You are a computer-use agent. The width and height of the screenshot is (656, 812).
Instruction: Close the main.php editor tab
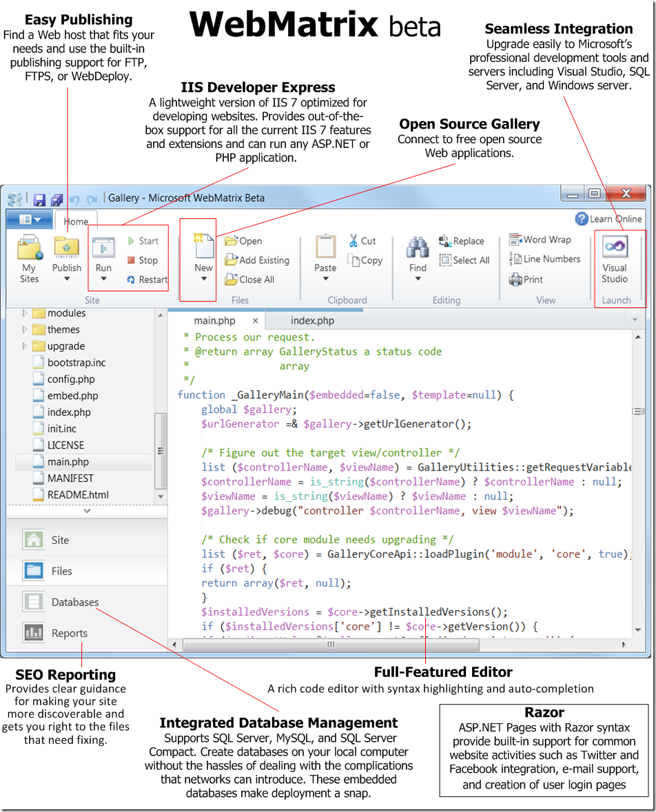256,320
